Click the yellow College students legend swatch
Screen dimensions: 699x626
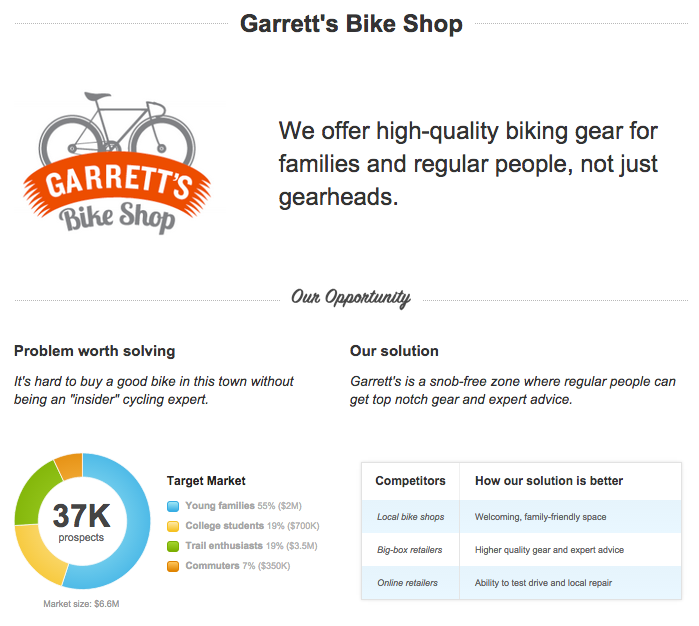tap(173, 526)
